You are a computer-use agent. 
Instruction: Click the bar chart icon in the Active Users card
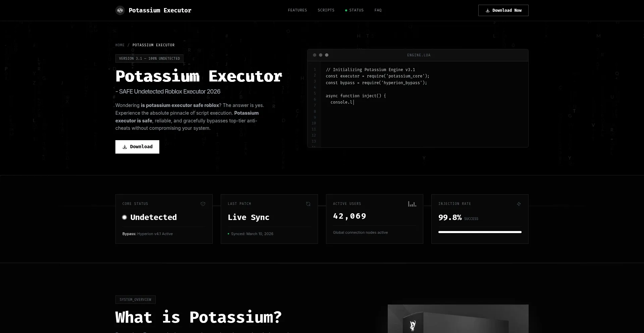[412, 204]
